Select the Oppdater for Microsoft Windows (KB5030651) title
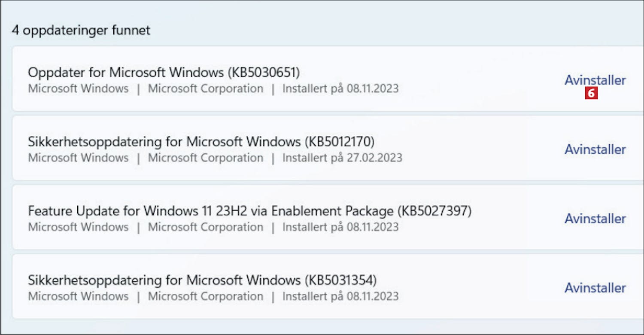Viewport: 644px width, 335px height. click(x=164, y=72)
